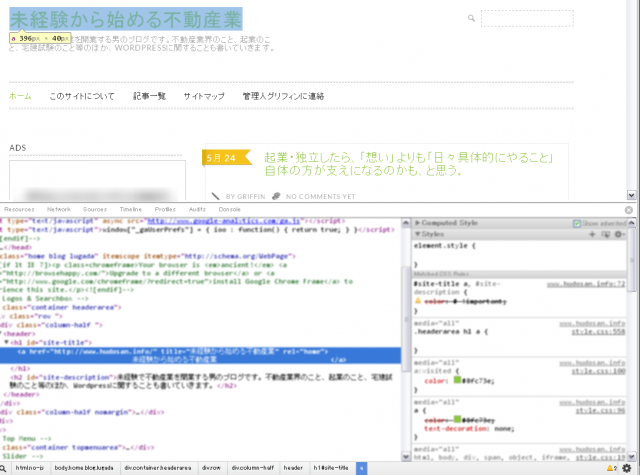Viewport: 640px width, 475px height.
Task: Click the Elements tree scrollbar down arrow
Action: click(406, 457)
